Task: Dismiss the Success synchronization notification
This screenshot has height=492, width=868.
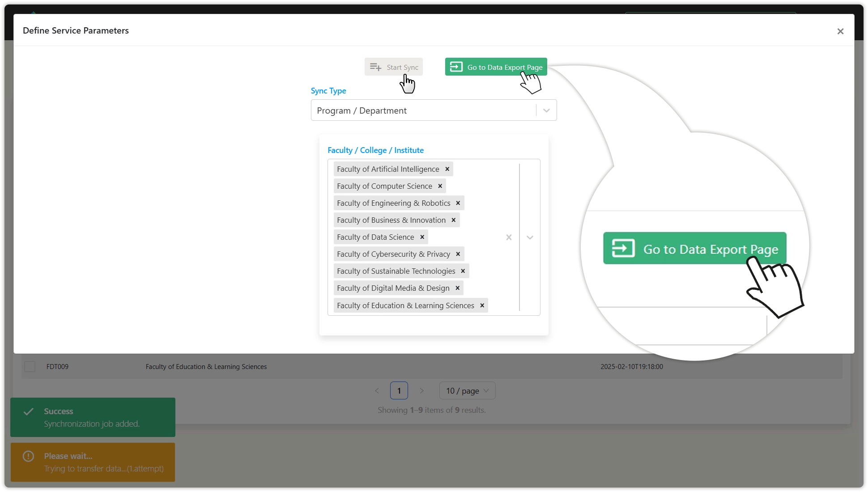Action: 93,417
